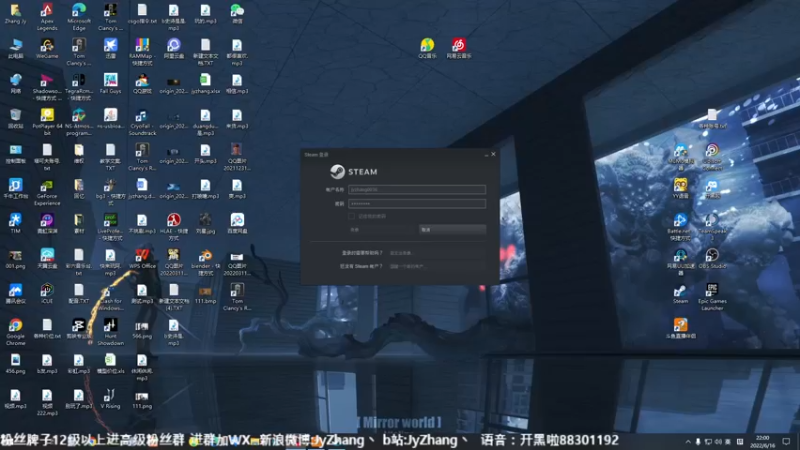Click create a new Steam account link

coord(407,266)
